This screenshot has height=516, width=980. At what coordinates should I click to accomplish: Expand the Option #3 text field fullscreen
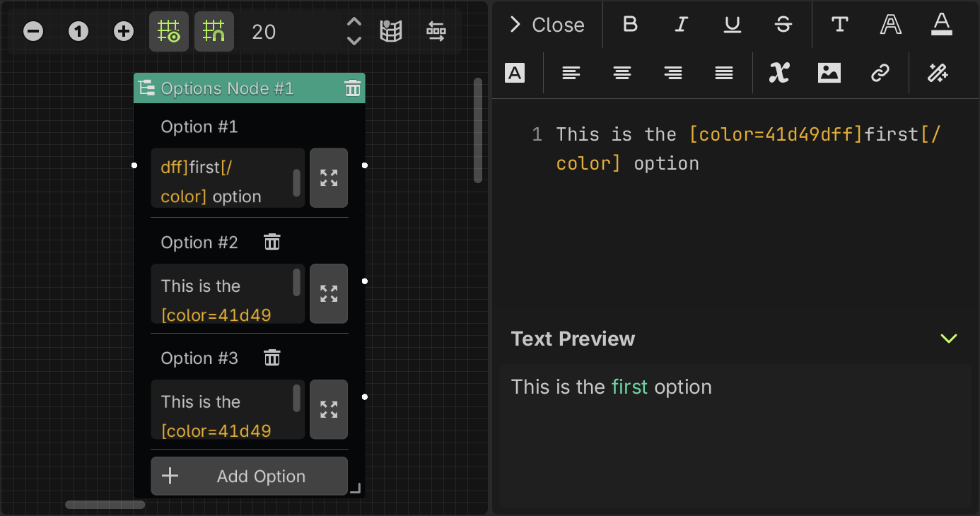click(x=329, y=409)
